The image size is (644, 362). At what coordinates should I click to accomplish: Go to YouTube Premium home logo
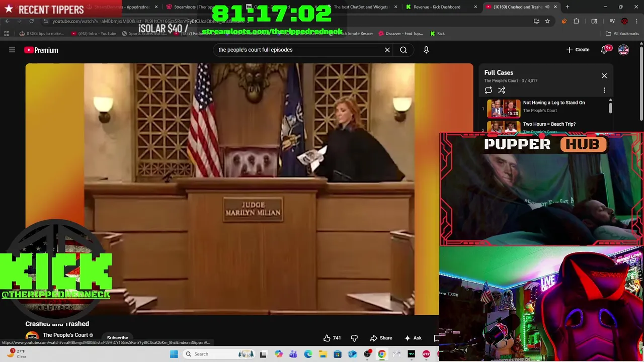[41, 50]
